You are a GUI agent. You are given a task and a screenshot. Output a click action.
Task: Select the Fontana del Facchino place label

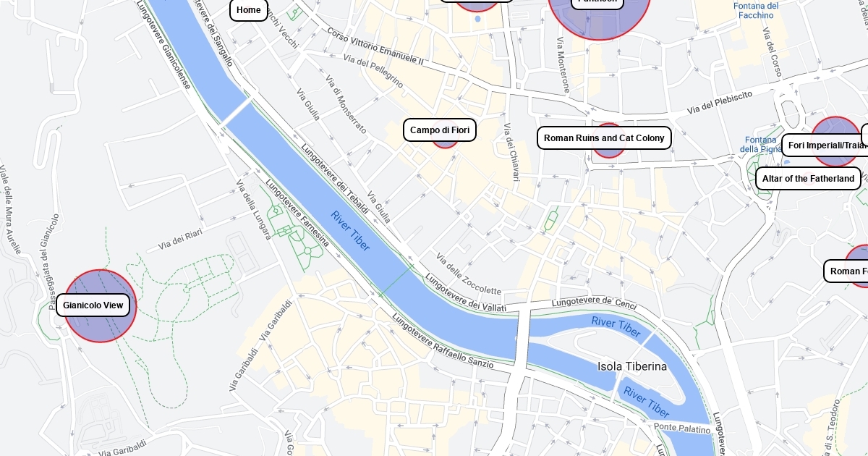pyautogui.click(x=757, y=10)
